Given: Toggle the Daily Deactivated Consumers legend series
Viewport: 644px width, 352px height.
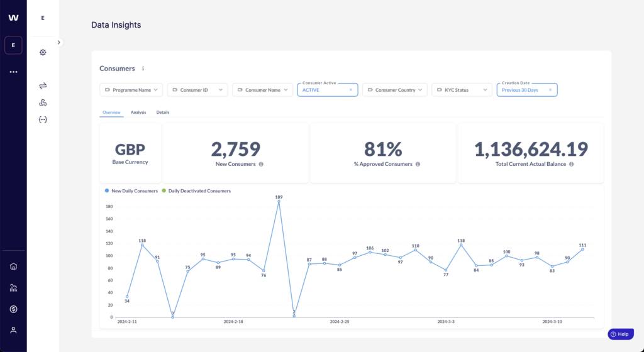Looking at the screenshot, I should point(196,190).
